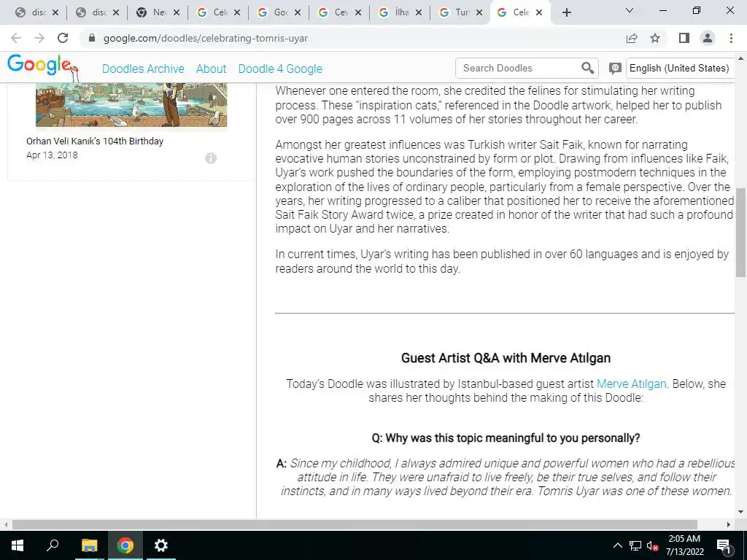Click the feedback speech bubble icon
Viewport: 747px width, 560px height.
[x=615, y=68]
